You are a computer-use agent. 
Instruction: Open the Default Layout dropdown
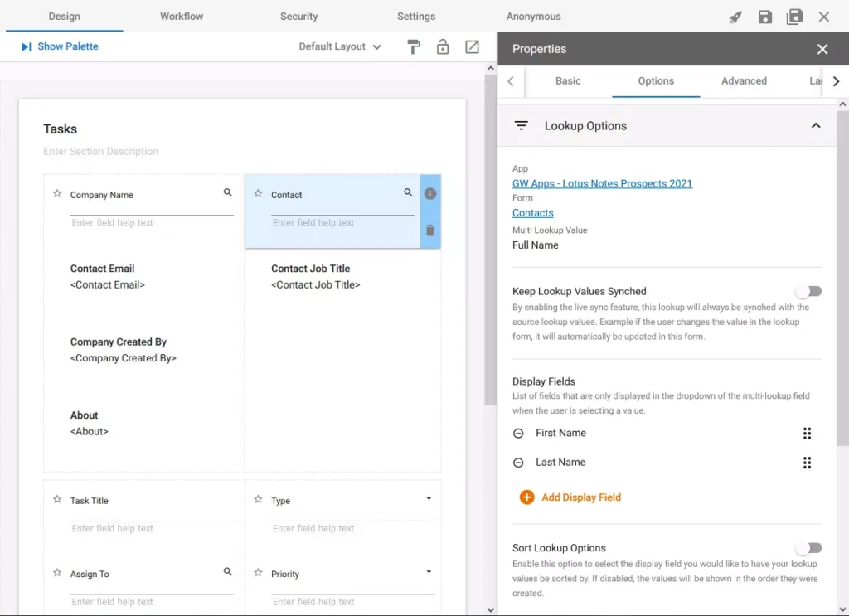(x=340, y=46)
